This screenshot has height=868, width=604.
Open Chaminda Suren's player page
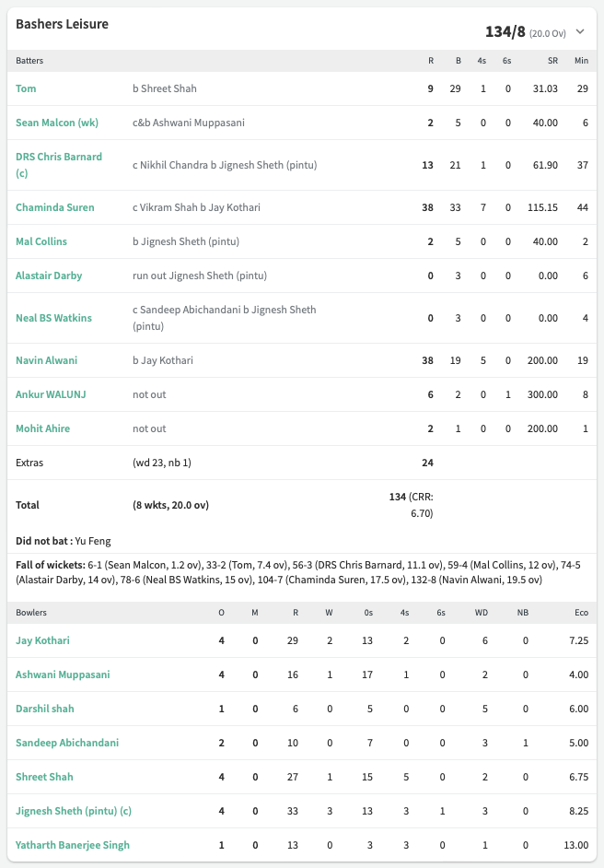click(54, 207)
